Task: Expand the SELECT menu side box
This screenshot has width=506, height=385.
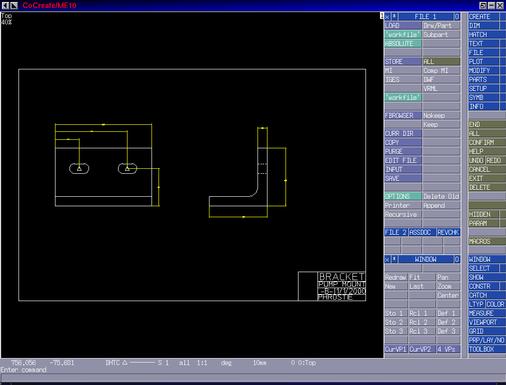Action: click(x=503, y=268)
